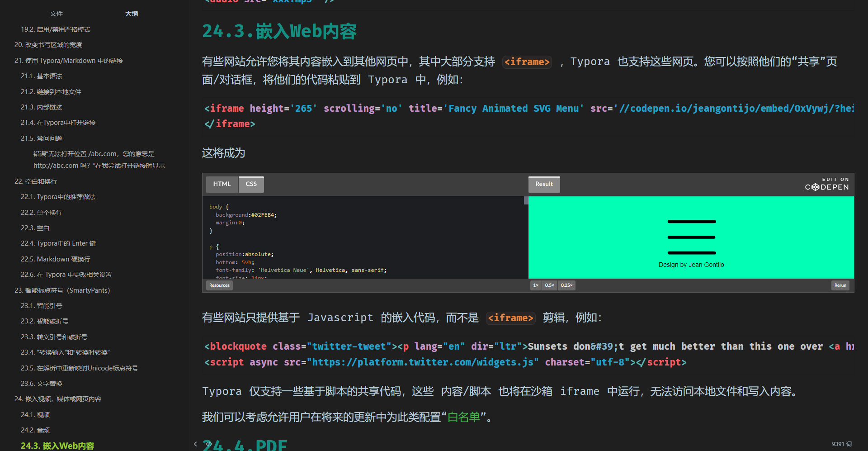868x451 pixels.
Task: Jump to outline item 24.2. 音频
Action: coord(35,430)
